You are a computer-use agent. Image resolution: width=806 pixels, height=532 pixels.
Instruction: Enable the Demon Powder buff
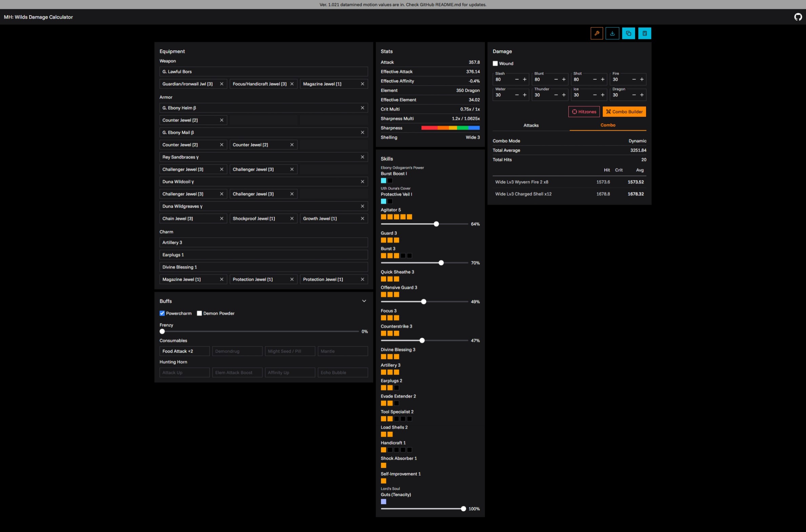(x=199, y=313)
